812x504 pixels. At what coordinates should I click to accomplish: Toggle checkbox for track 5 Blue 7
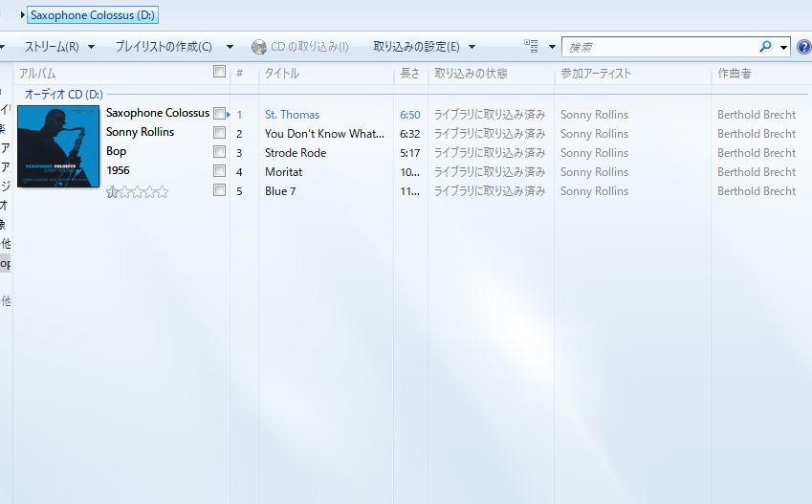coord(220,190)
